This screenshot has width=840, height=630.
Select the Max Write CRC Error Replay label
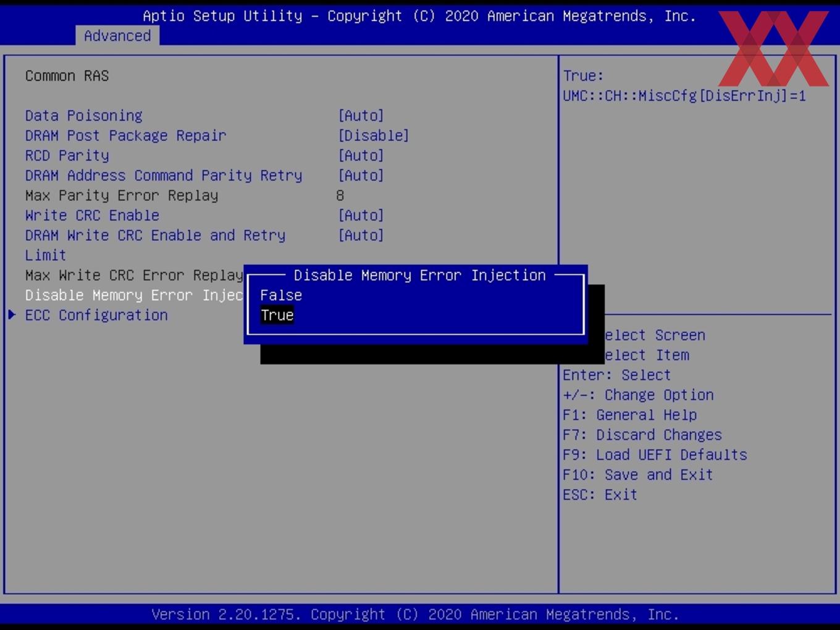(x=134, y=275)
